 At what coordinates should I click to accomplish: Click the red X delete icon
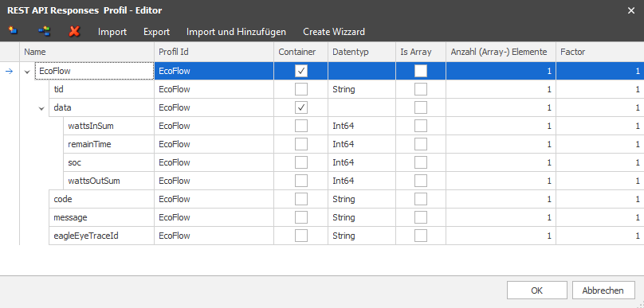(x=74, y=31)
